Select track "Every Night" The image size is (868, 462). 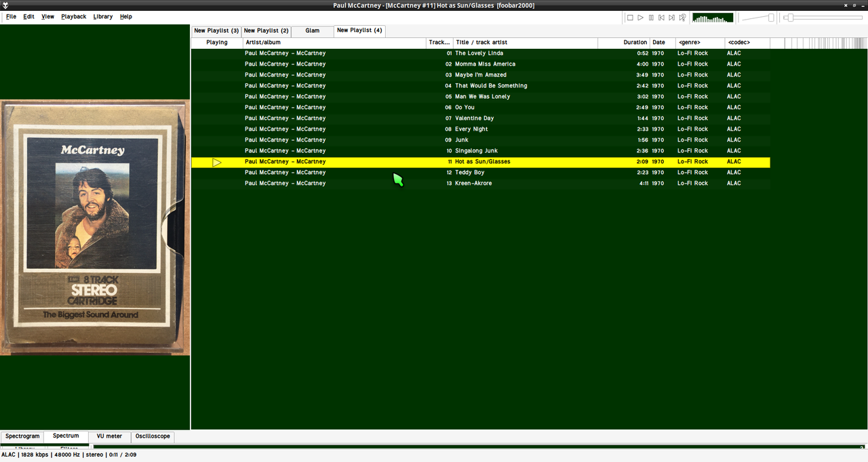[481, 129]
